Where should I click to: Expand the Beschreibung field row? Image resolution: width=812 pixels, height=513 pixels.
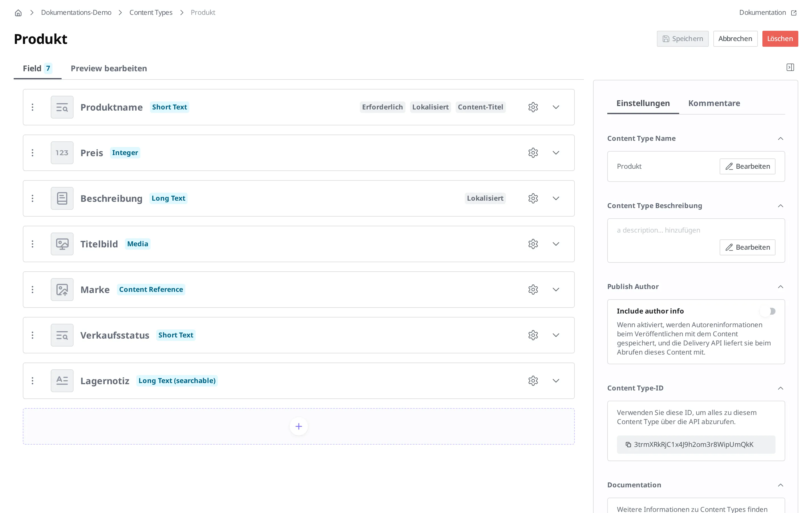point(556,198)
